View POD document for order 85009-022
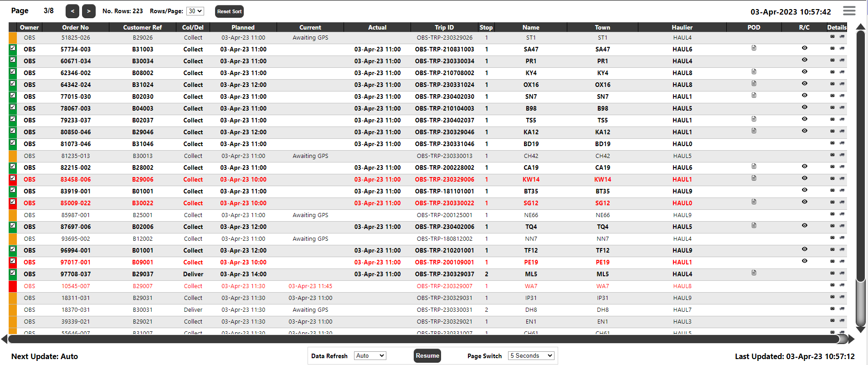 point(754,202)
